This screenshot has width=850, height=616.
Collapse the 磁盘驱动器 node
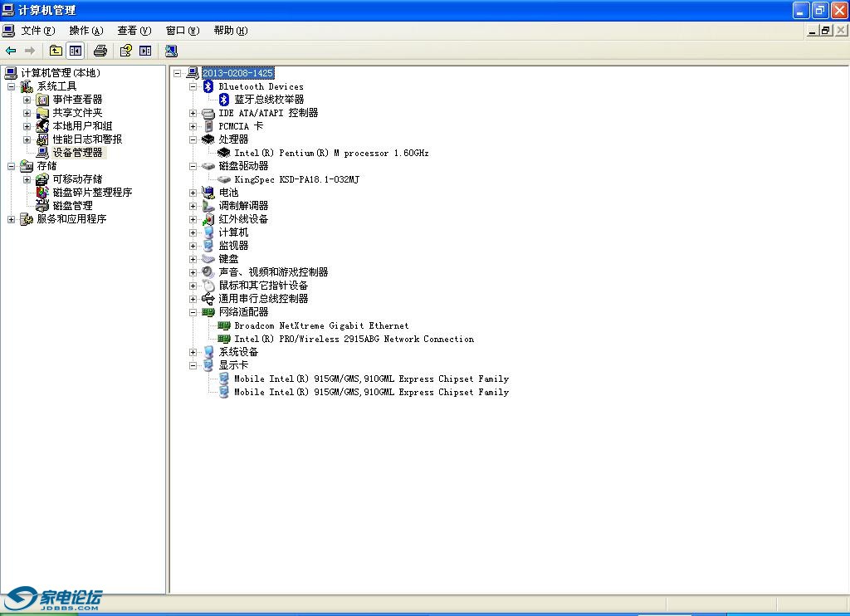click(193, 167)
